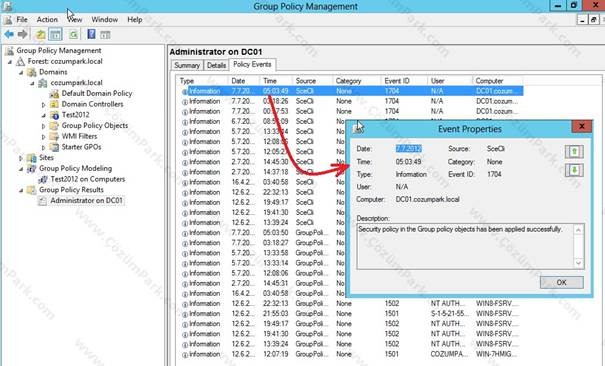Image resolution: width=605 pixels, height=366 pixels.
Task: Select the GroupPoli event at 21:55:03
Action: (349, 314)
